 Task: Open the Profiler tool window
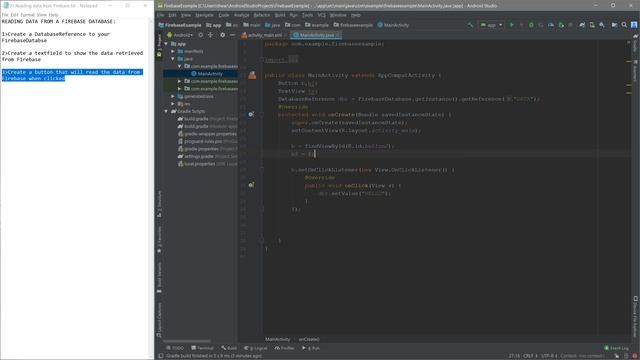click(x=284, y=348)
